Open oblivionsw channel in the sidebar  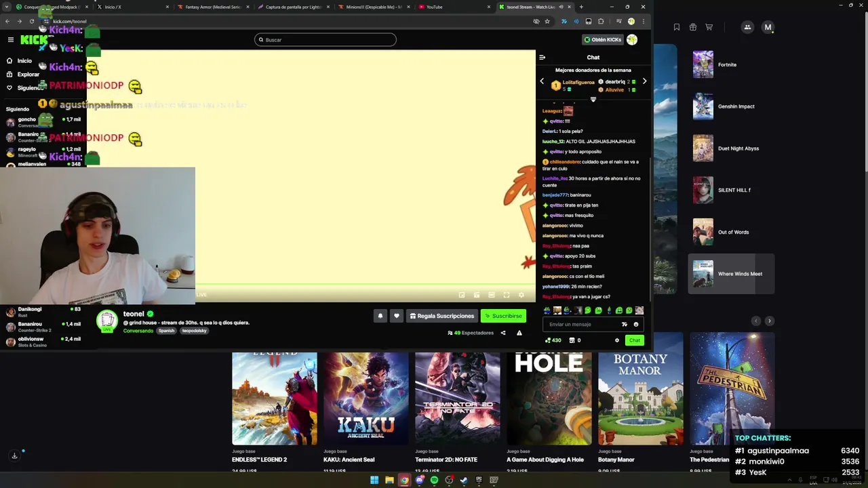pyautogui.click(x=42, y=342)
